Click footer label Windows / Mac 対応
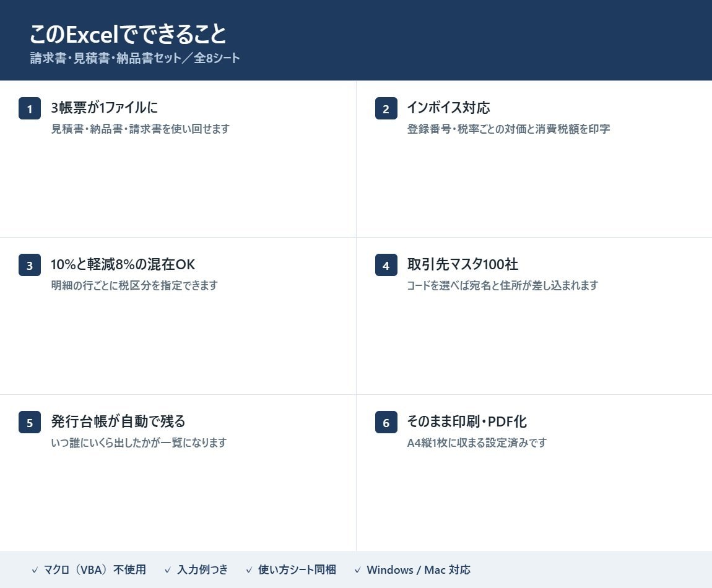Image resolution: width=712 pixels, height=588 pixels. [419, 570]
